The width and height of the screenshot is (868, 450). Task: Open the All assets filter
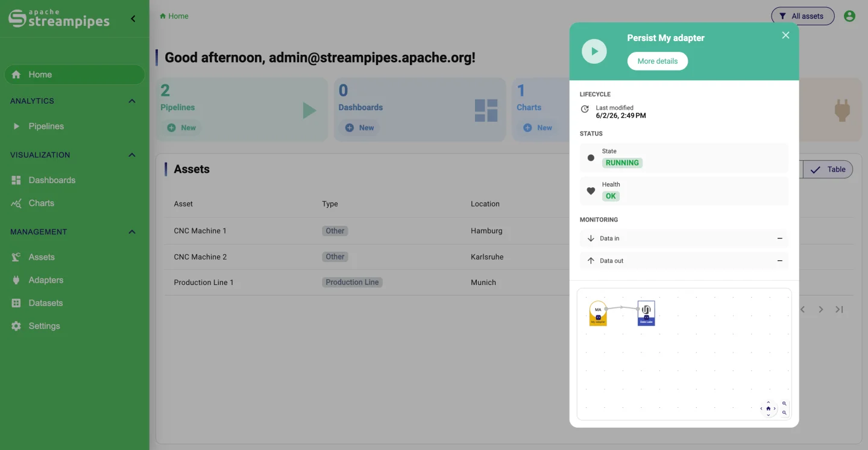pos(802,16)
